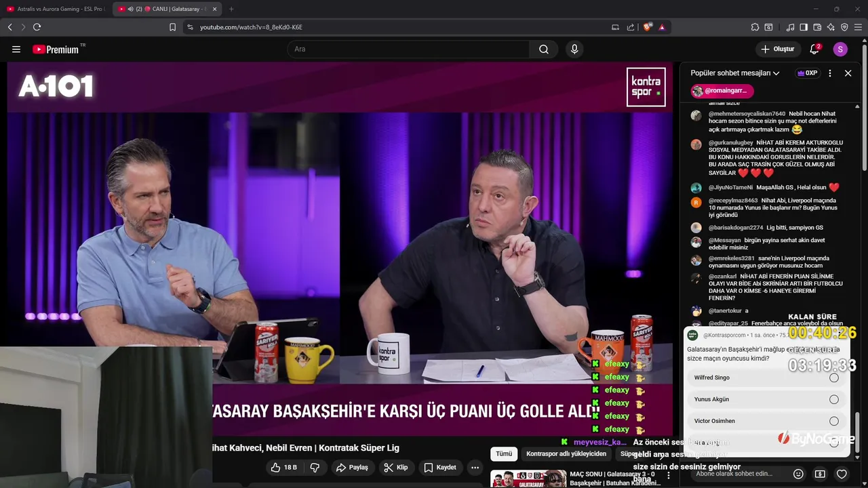Open the video title Kontratak Süper Lig

tap(306, 448)
